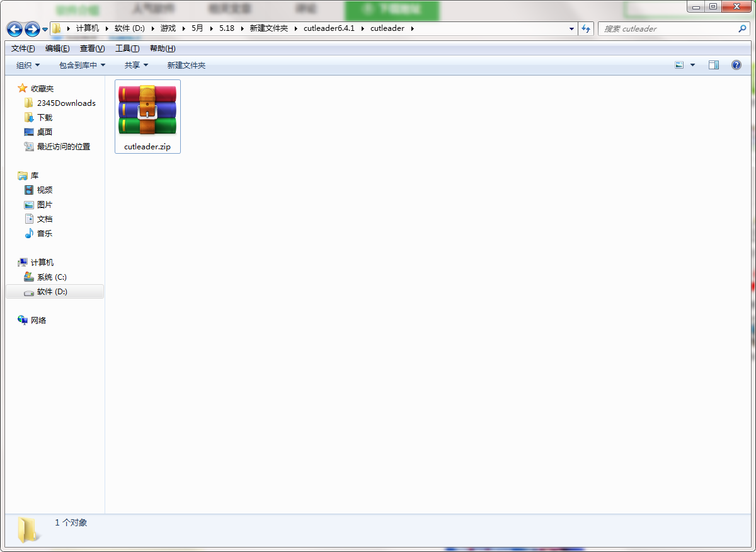The image size is (756, 552).
Task: Open the 音乐 library
Action: [45, 233]
